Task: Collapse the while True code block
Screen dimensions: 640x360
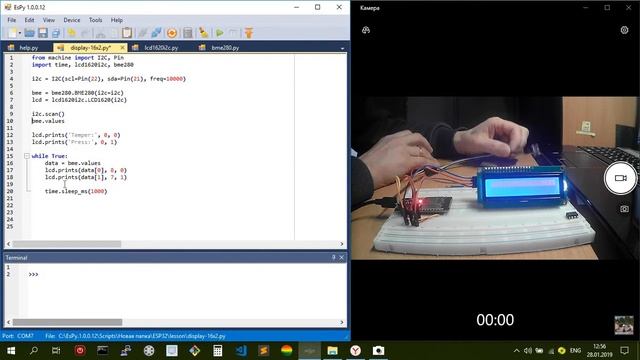Action: pyautogui.click(x=27, y=156)
